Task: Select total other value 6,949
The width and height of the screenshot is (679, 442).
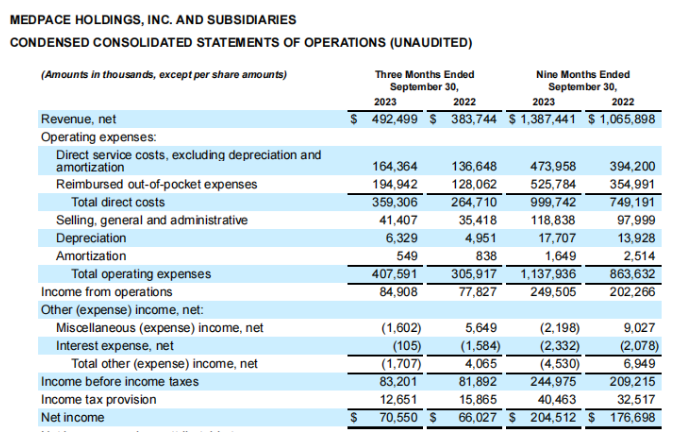Action: pyautogui.click(x=639, y=364)
